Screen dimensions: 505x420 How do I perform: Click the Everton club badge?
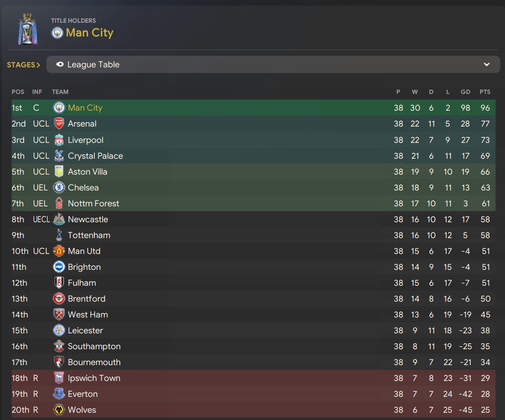tap(59, 393)
